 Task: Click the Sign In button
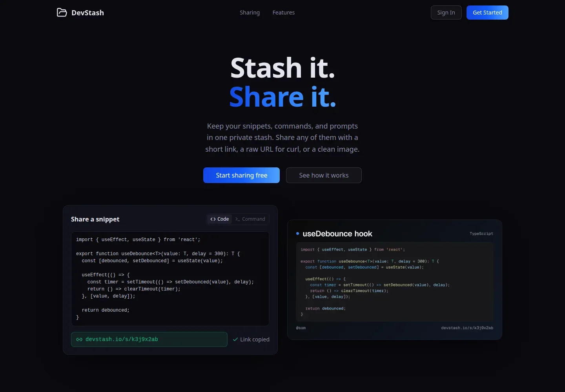(446, 13)
